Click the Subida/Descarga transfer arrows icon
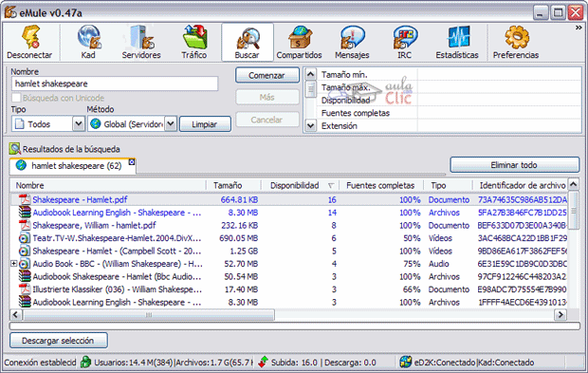Image resolution: width=588 pixels, height=373 pixels. click(263, 363)
